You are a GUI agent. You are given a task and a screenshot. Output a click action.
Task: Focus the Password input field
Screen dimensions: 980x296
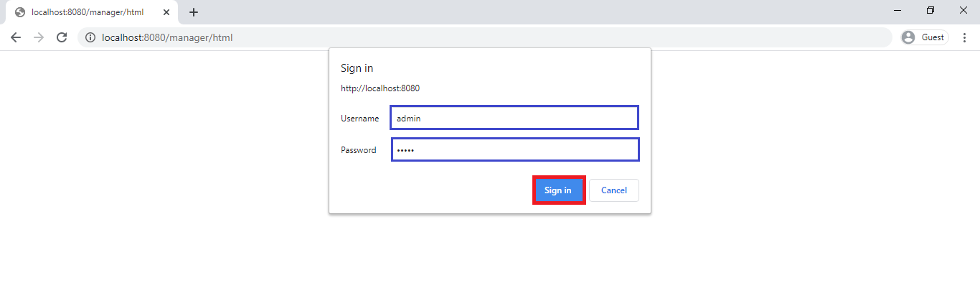click(x=515, y=149)
